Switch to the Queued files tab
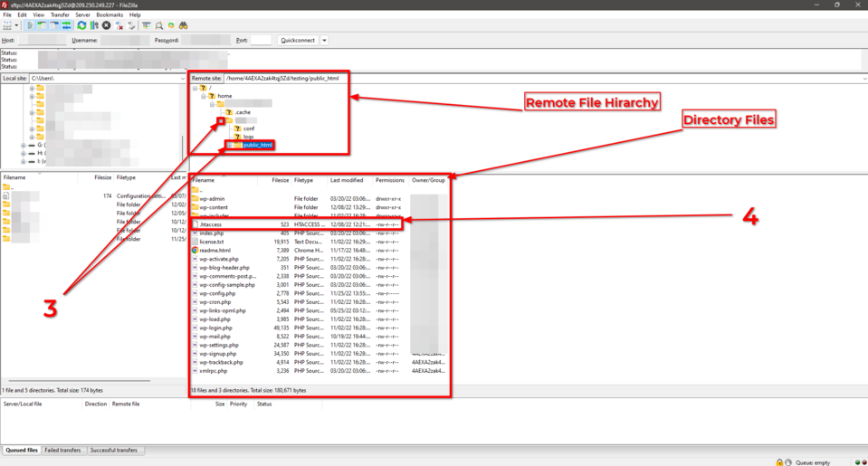This screenshot has width=868, height=466. [x=22, y=450]
